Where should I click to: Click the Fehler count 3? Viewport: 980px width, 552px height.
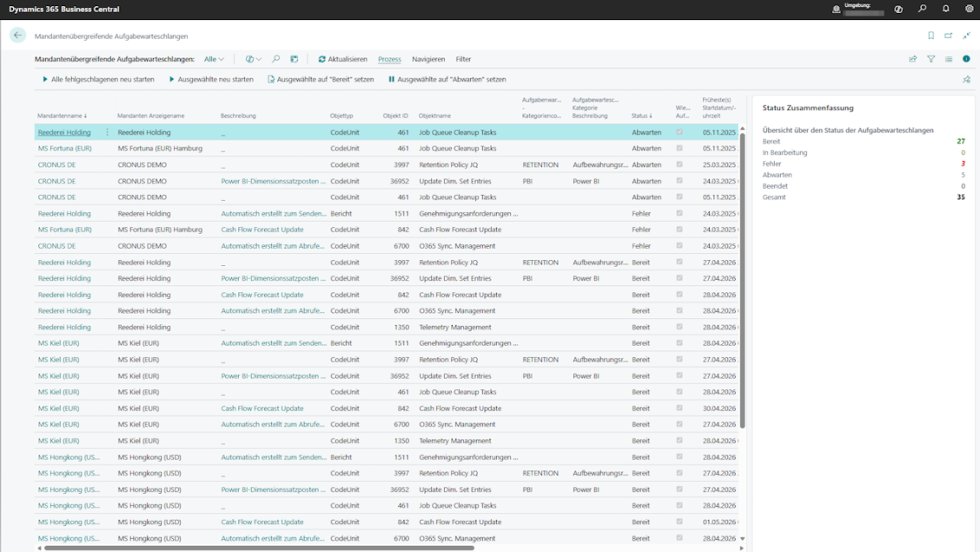click(x=963, y=163)
